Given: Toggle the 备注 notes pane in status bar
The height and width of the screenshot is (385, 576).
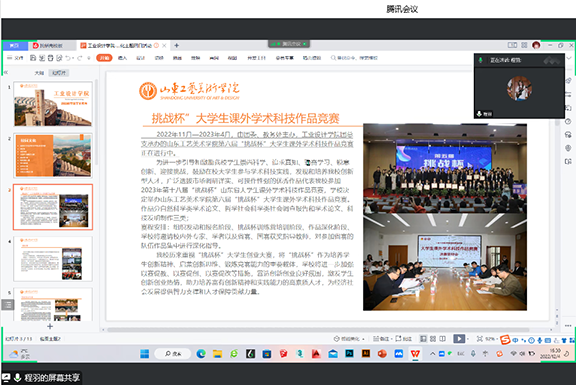Looking at the screenshot, I should pos(381,338).
